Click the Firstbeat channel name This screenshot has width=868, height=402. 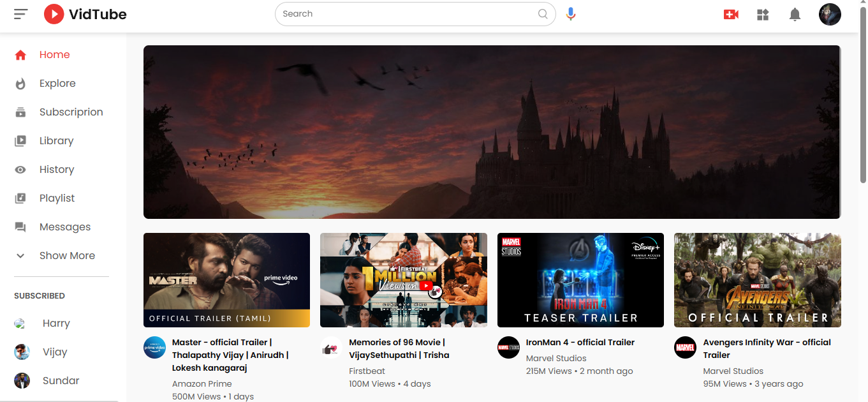click(x=367, y=371)
